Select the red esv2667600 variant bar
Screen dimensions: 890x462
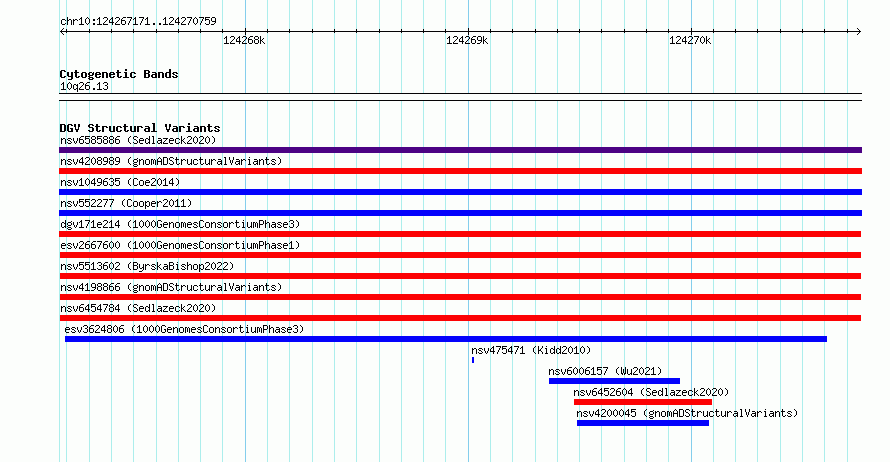coord(460,255)
